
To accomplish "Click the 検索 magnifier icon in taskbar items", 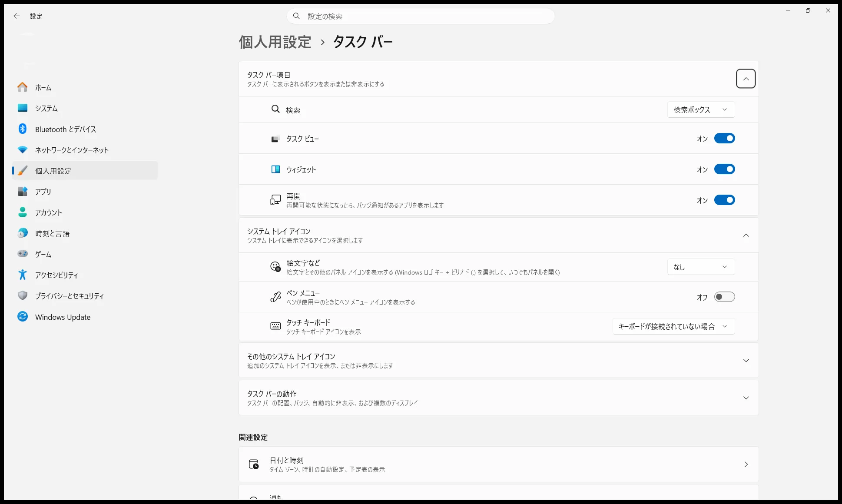I will tap(275, 109).
